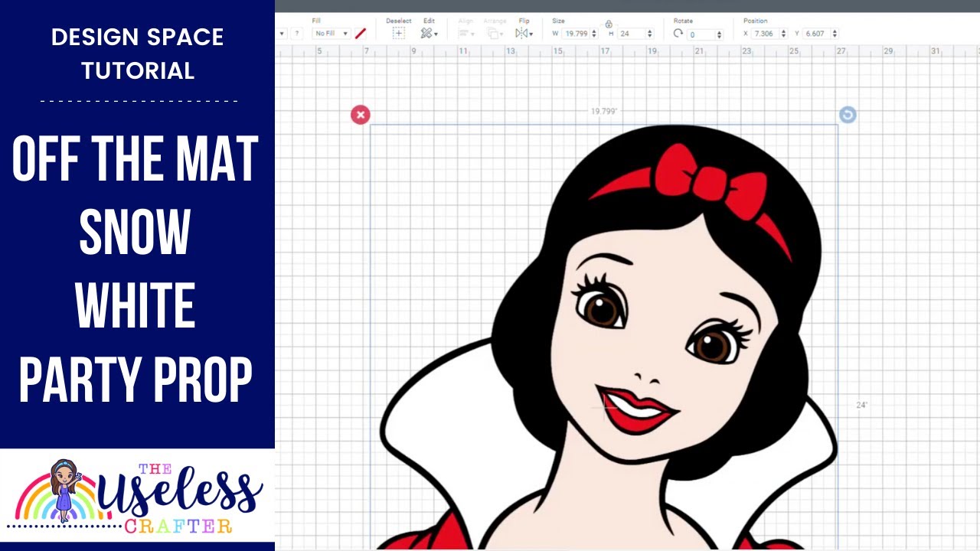Click the Height input field showing 24
The width and height of the screenshot is (980, 551).
(632, 34)
